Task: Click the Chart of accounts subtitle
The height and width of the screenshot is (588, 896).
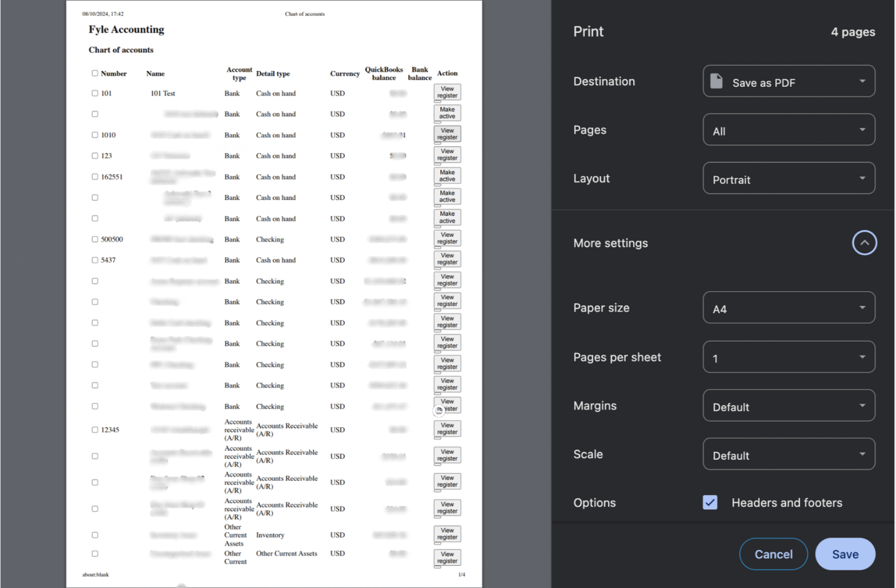Action: [x=121, y=50]
